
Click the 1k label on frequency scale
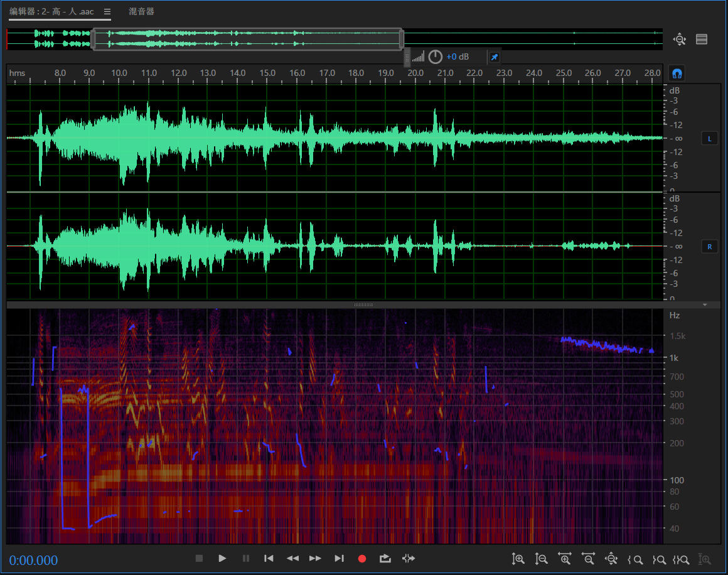click(x=673, y=358)
